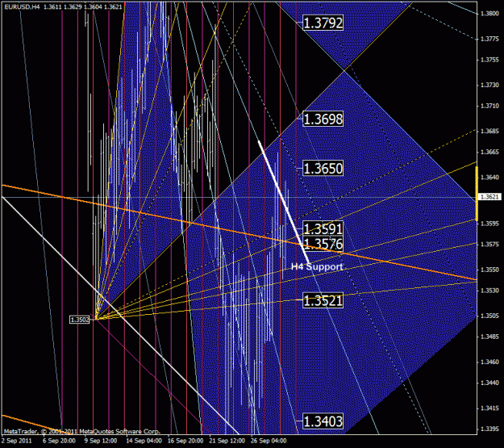Select the 1.3792 price level label

point(323,23)
